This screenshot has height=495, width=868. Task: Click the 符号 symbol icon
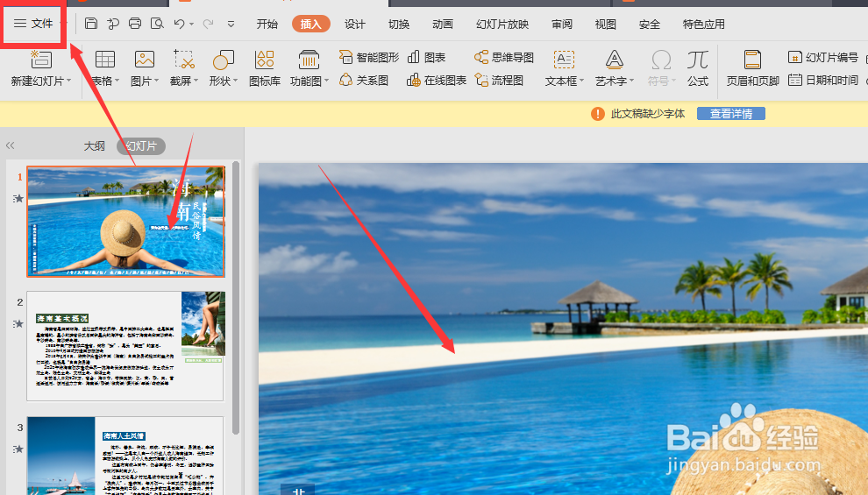pyautogui.click(x=661, y=60)
